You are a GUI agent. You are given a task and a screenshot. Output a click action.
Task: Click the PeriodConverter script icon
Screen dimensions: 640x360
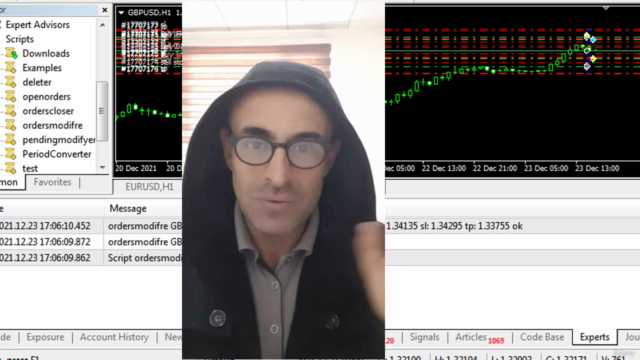click(x=10, y=154)
